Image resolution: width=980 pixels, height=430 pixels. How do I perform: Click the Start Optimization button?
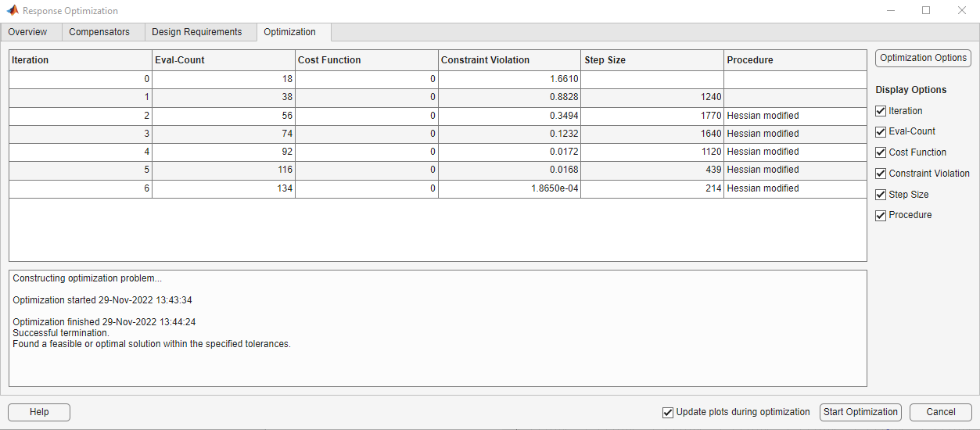(x=860, y=412)
